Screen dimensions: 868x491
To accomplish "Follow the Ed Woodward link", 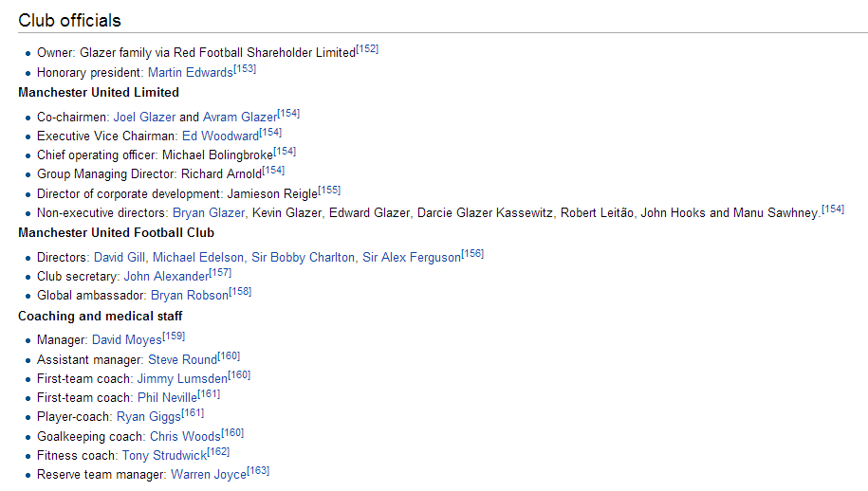I will tap(220, 136).
